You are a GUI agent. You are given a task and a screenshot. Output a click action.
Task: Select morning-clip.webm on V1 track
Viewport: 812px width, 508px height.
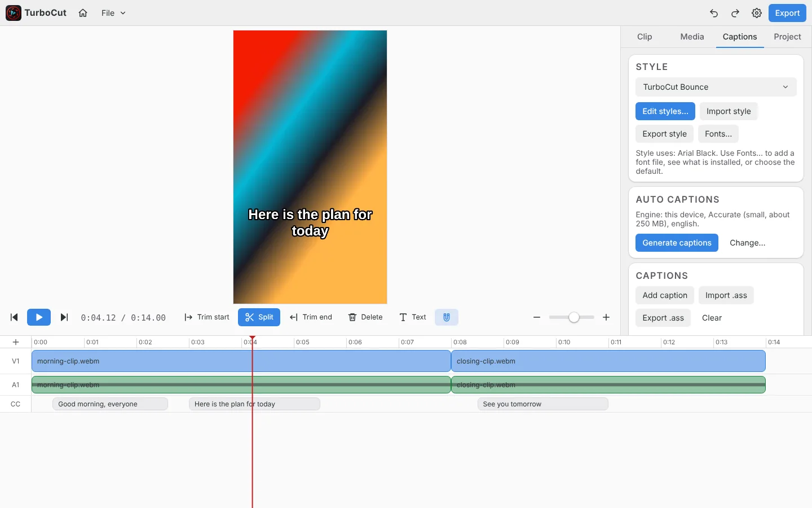241,361
